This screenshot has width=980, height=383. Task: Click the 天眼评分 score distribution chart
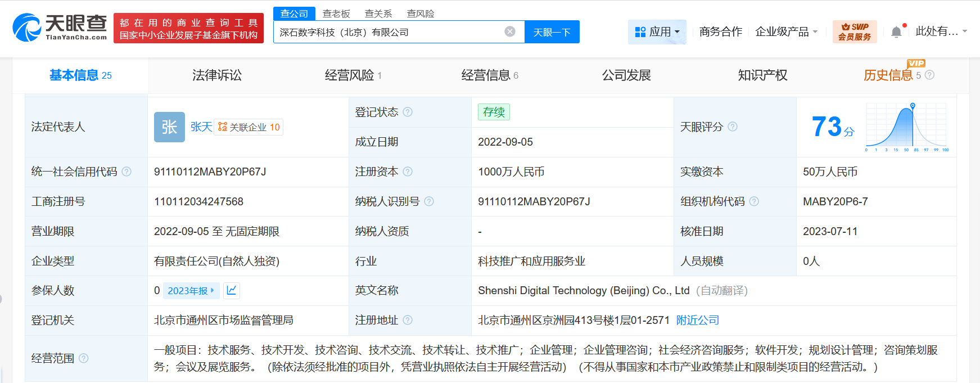(906, 127)
